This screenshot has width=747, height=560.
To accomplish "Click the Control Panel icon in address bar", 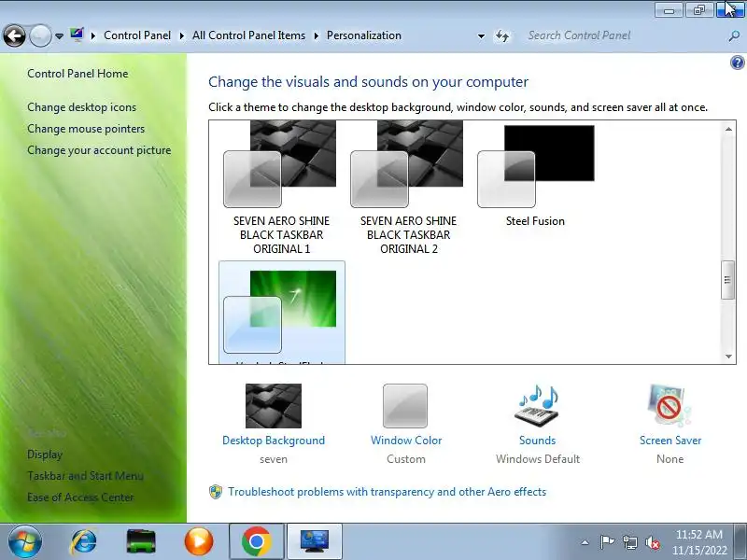I will [x=77, y=35].
